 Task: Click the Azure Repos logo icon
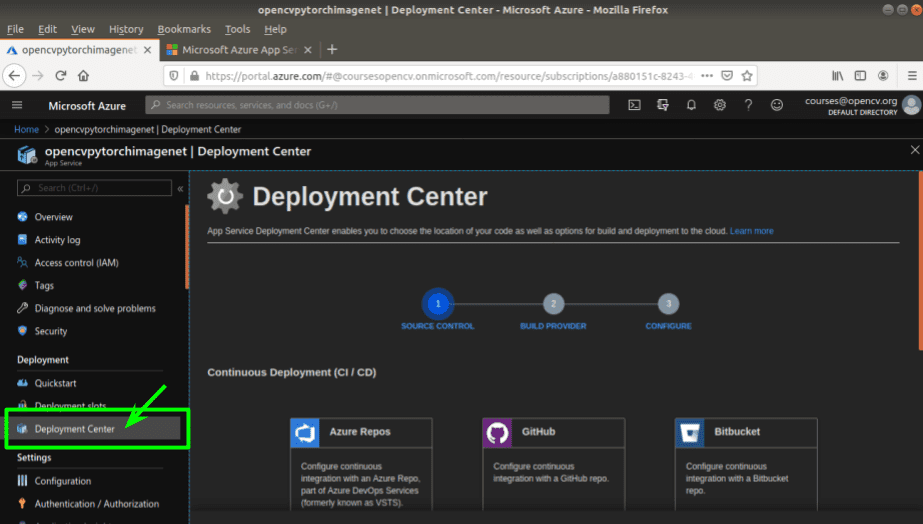pos(305,433)
